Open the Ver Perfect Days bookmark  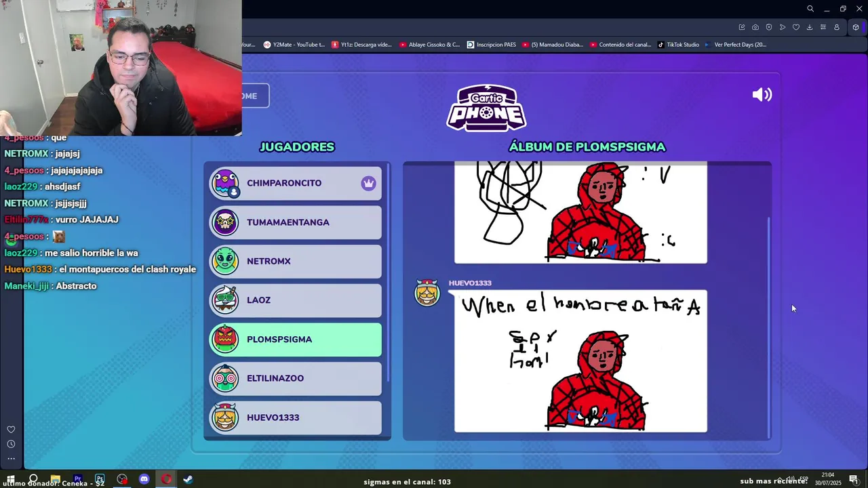tap(735, 45)
